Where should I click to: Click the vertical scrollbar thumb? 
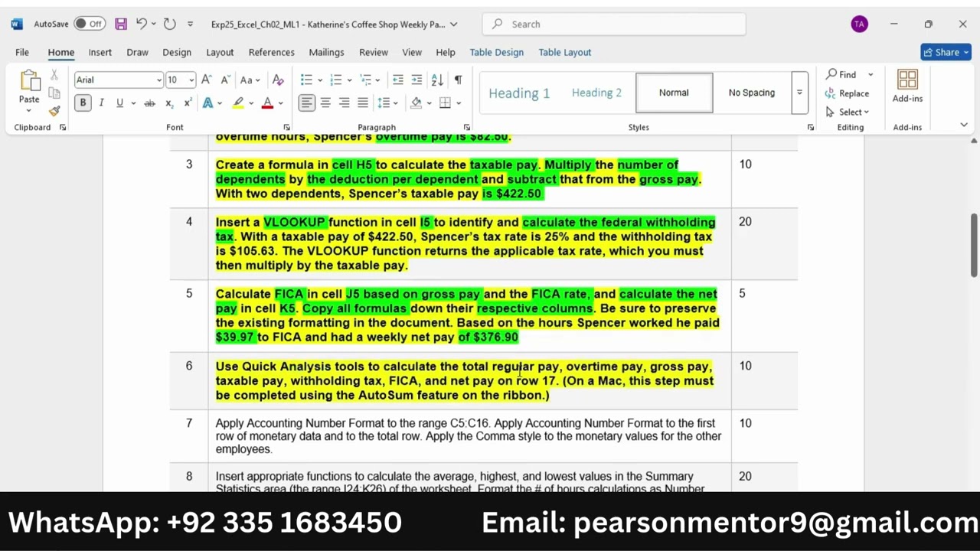click(974, 245)
